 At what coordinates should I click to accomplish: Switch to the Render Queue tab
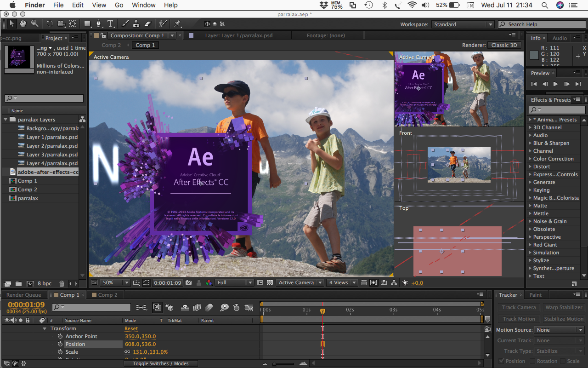tap(24, 295)
